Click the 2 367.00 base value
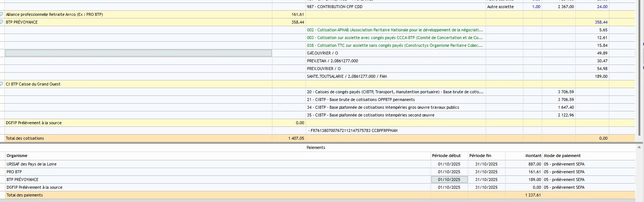 566,7
